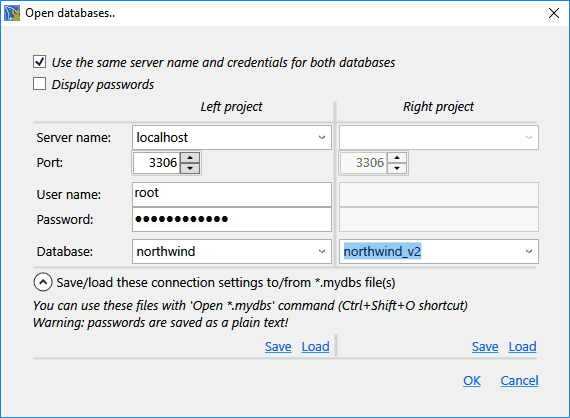The width and height of the screenshot is (570, 418).
Task: Decrease left project port with down arrow
Action: tap(190, 168)
